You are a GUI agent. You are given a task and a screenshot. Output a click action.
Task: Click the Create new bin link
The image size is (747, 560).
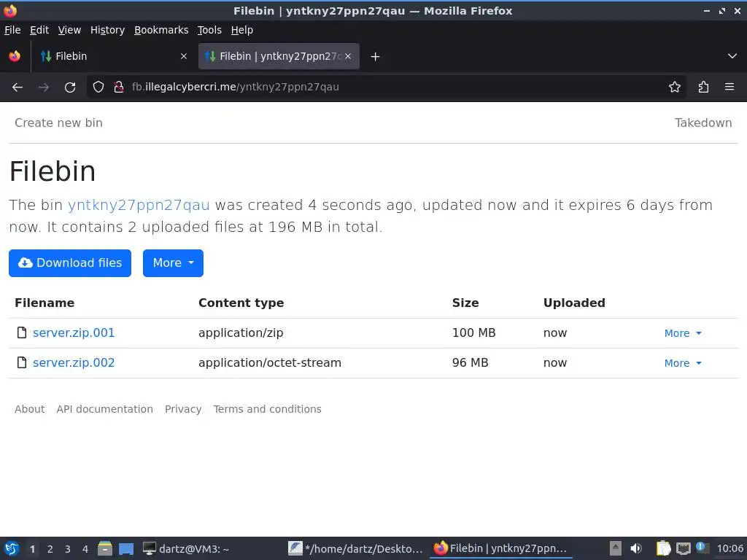pyautogui.click(x=58, y=122)
